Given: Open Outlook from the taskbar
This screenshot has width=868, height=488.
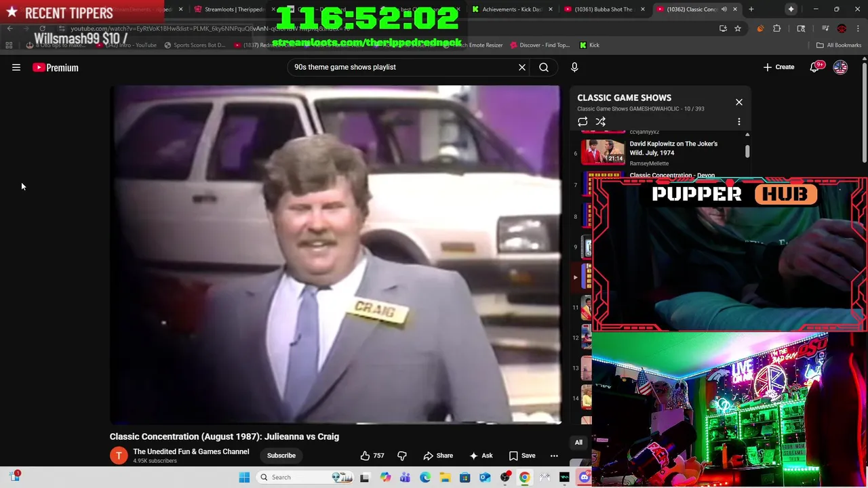Looking at the screenshot, I should tap(485, 477).
